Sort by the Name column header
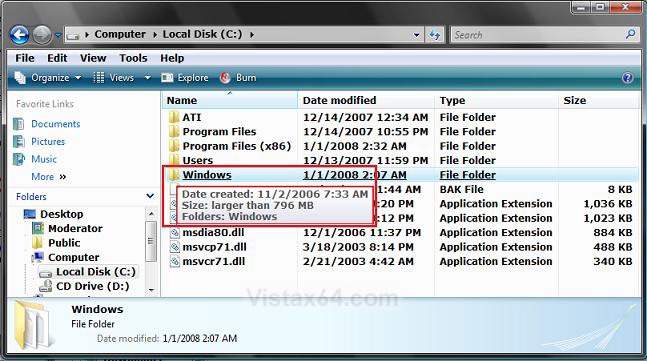This screenshot has height=361, width=647. (x=229, y=100)
